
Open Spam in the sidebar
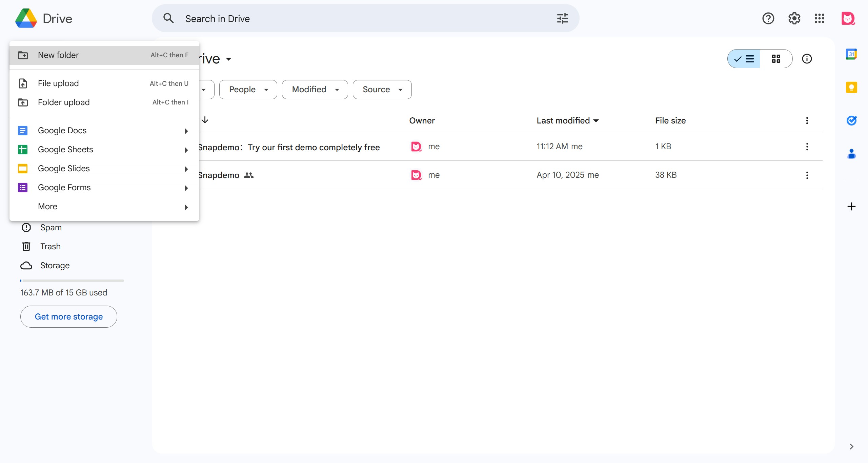click(51, 227)
